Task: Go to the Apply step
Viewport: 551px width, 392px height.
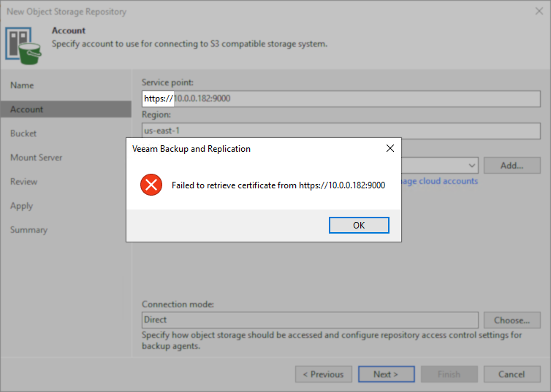Action: [x=21, y=206]
